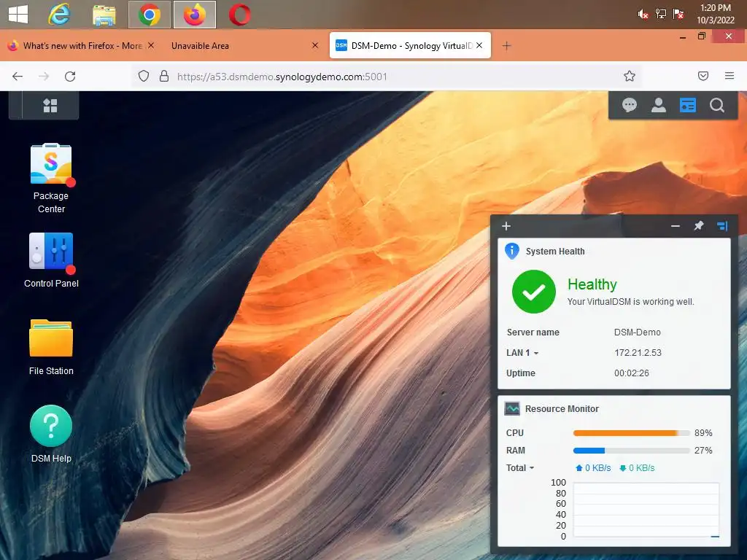Add a widget with the plus icon
Viewport: 747px width, 560px height.
point(506,226)
